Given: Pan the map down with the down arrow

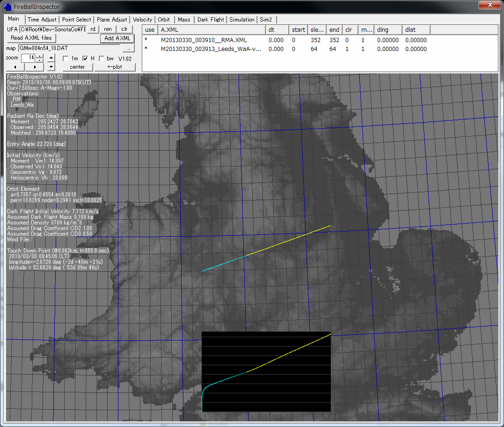Looking at the screenshot, I should [51, 67].
